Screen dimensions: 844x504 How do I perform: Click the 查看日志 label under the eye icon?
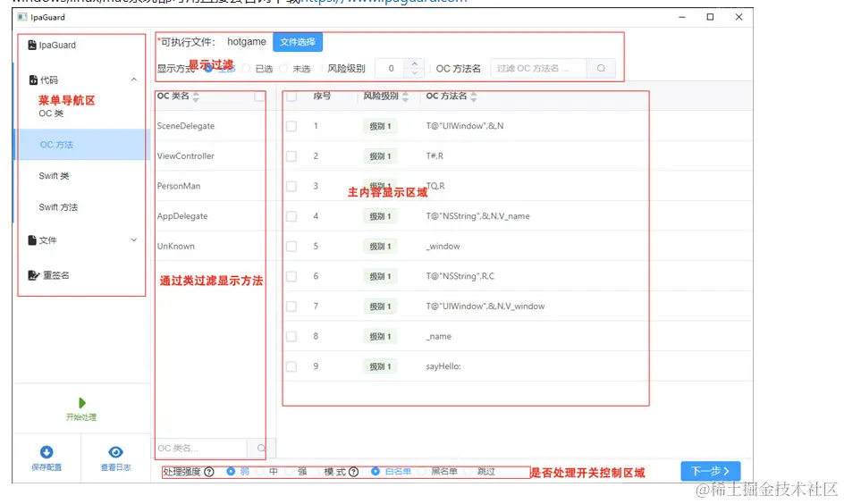pos(115,467)
